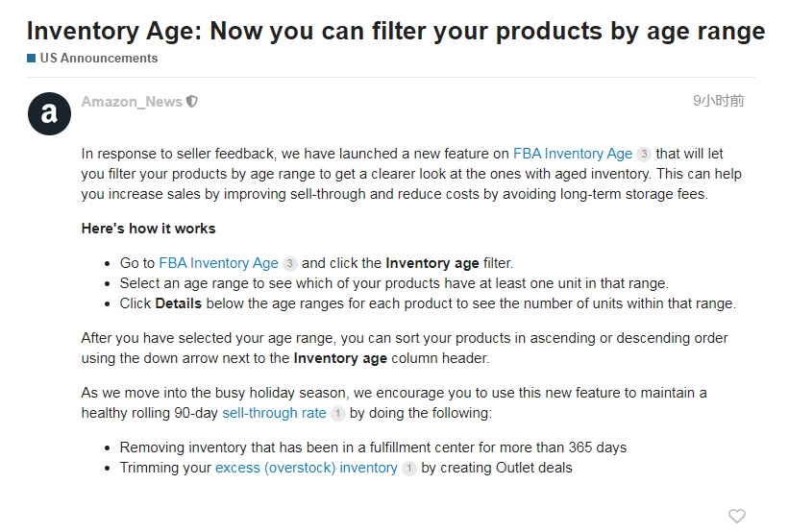
Task: Open the Amazon_News user profile name
Action: click(132, 102)
